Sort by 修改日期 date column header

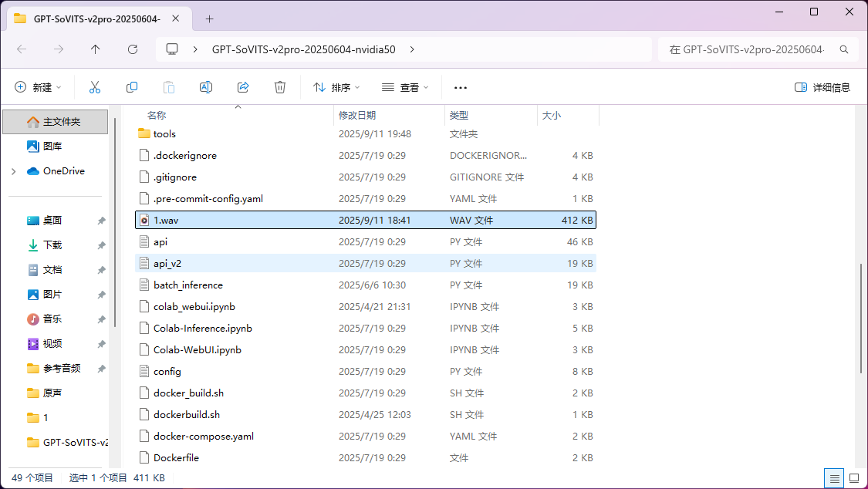(357, 115)
